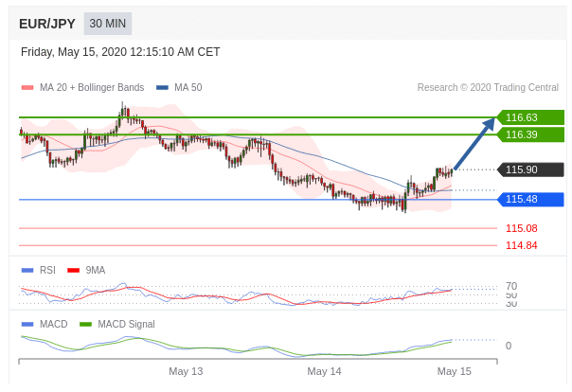Click the 30 MIN timeframe badge

point(108,24)
